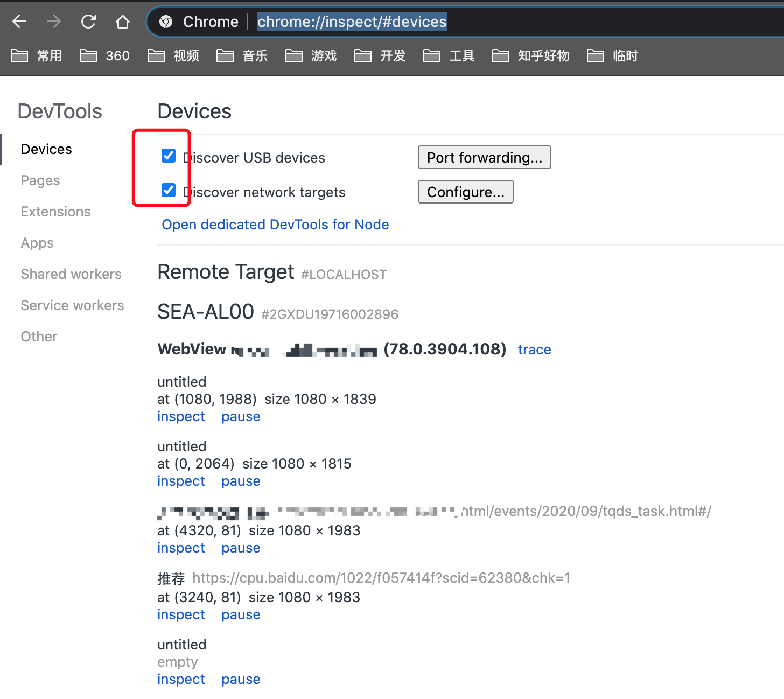Click the browser forward arrow
The width and height of the screenshot is (784, 699).
[x=54, y=22]
